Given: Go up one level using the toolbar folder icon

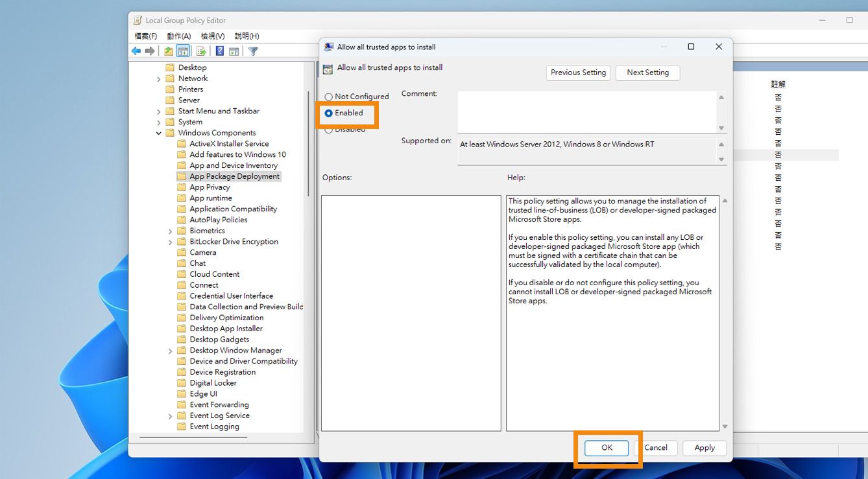Looking at the screenshot, I should tap(169, 51).
